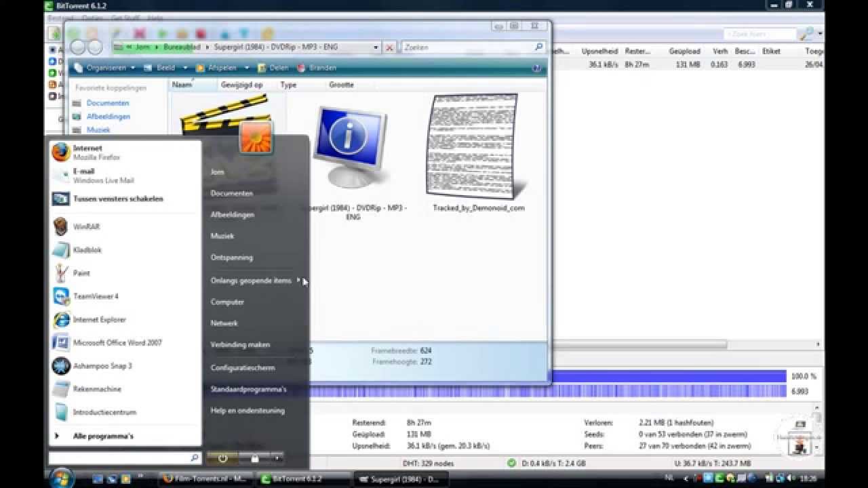Screen dimensions: 868x488
Task: Open Computer from Start menu
Action: pyautogui.click(x=227, y=302)
